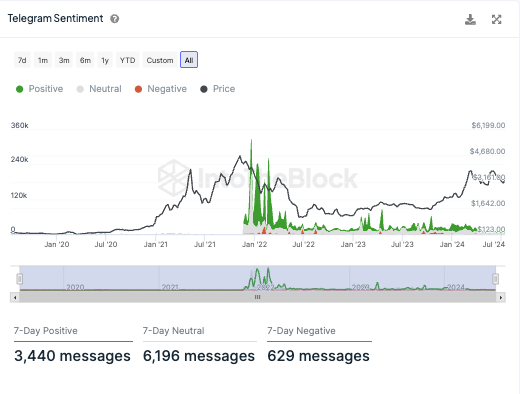Click the 2021 label in navigator
Viewport: 520px width, 394px height.
coord(170,287)
